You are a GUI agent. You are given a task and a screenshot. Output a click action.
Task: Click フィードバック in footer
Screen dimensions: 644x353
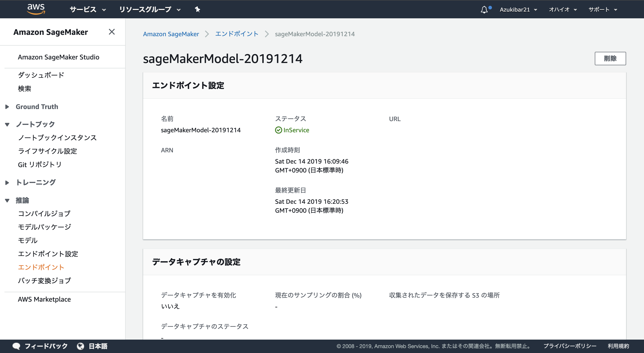(x=46, y=346)
